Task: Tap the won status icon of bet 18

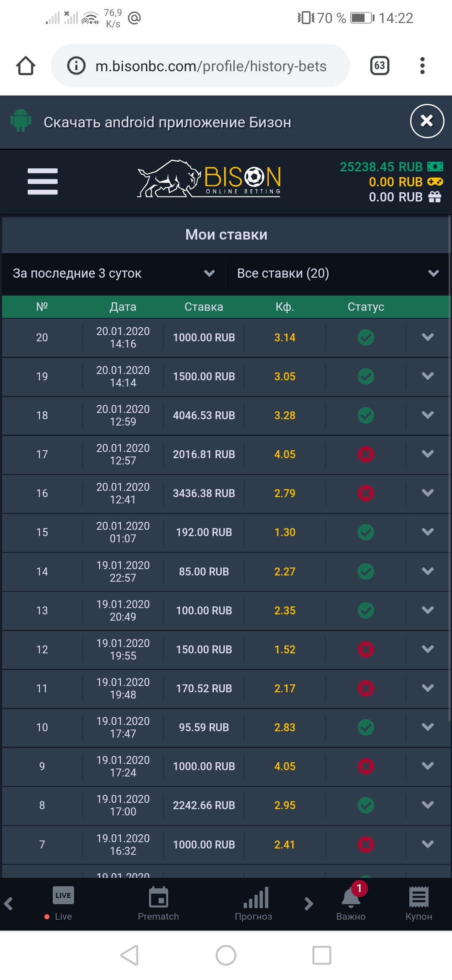Action: pyautogui.click(x=366, y=415)
